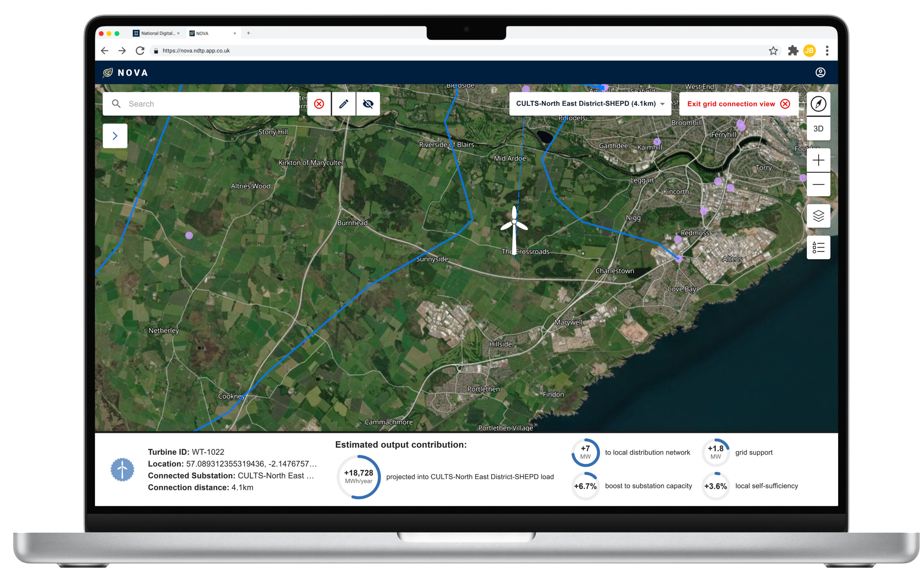Zoom in with the plus button
This screenshot has height=575, width=924.
tap(818, 160)
